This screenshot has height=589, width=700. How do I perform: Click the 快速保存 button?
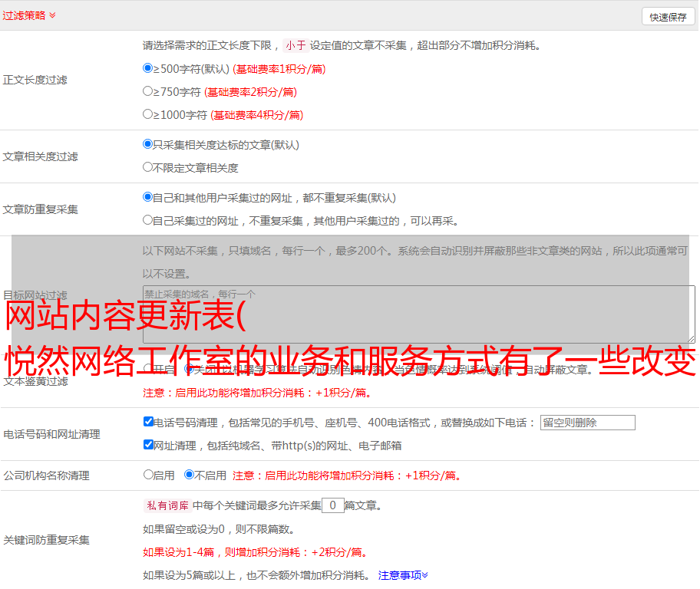668,17
